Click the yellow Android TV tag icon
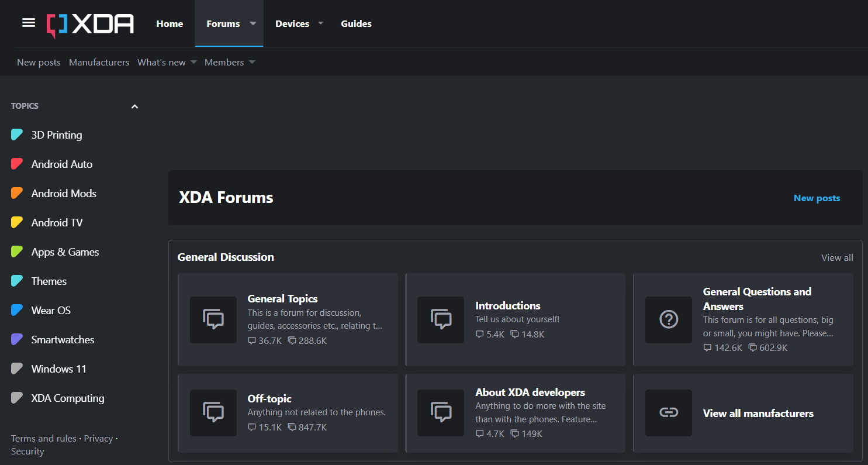The image size is (868, 465). click(x=17, y=223)
